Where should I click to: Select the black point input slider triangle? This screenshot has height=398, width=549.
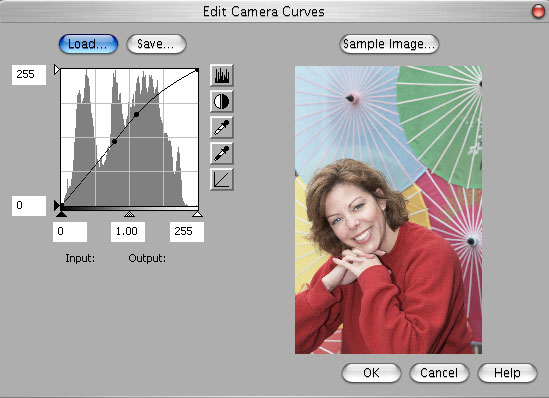[x=61, y=214]
